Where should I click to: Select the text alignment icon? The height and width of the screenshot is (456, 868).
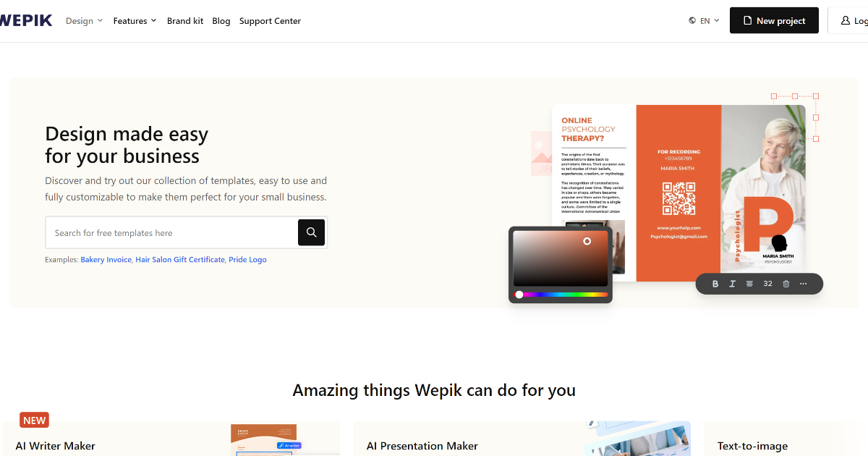pyautogui.click(x=749, y=284)
